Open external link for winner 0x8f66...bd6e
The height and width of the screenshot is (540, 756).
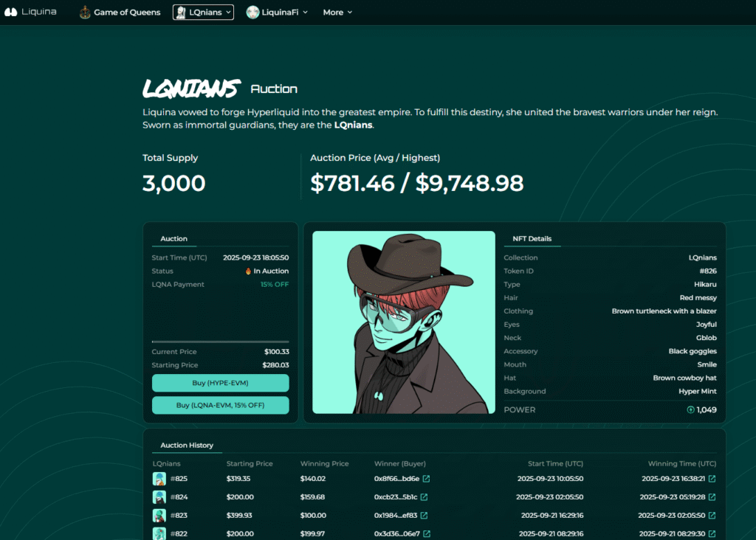[x=426, y=479]
